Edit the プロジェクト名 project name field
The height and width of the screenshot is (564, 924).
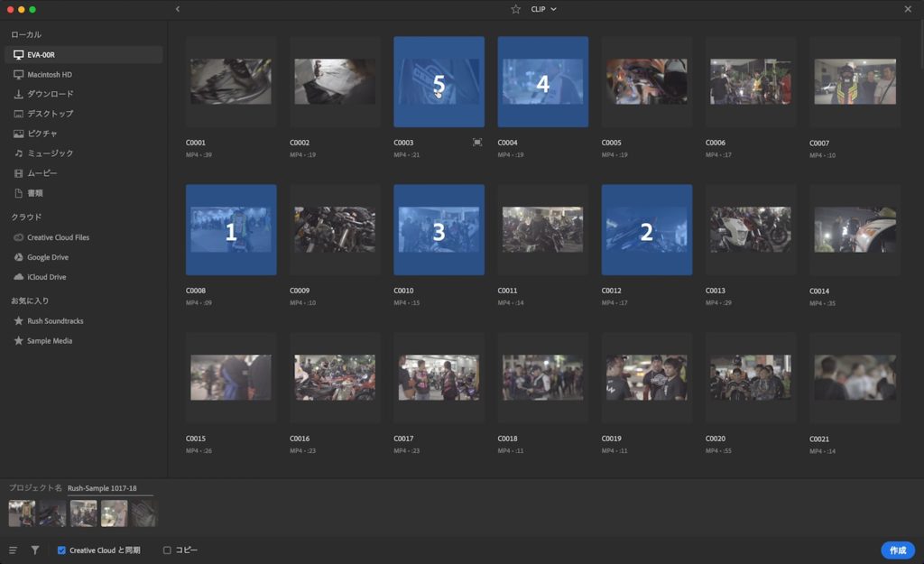coord(109,488)
